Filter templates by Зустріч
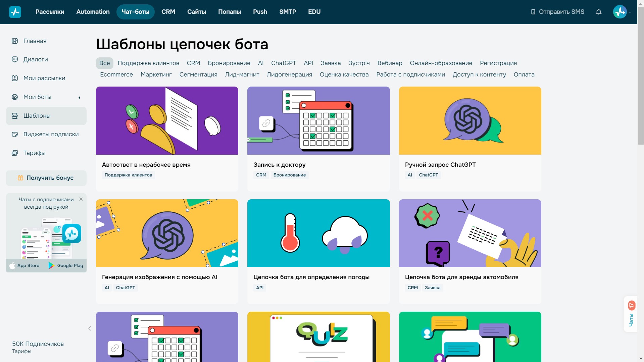644x362 pixels. pos(359,63)
